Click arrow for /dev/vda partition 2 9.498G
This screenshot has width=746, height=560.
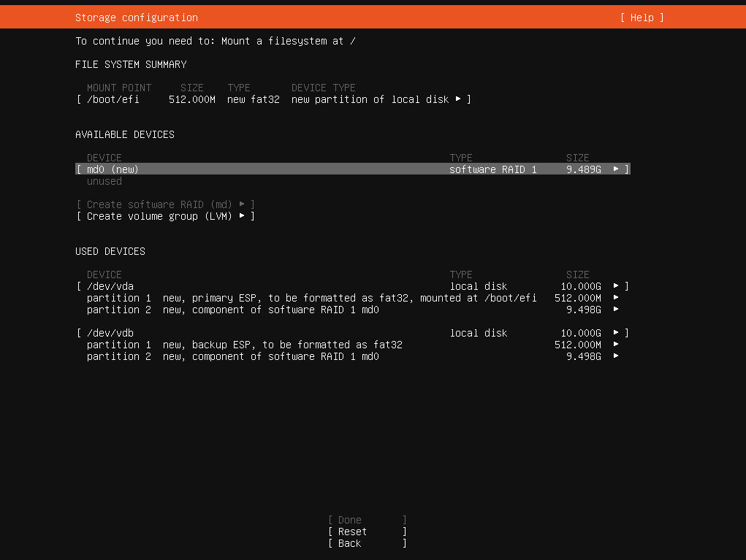tap(616, 310)
